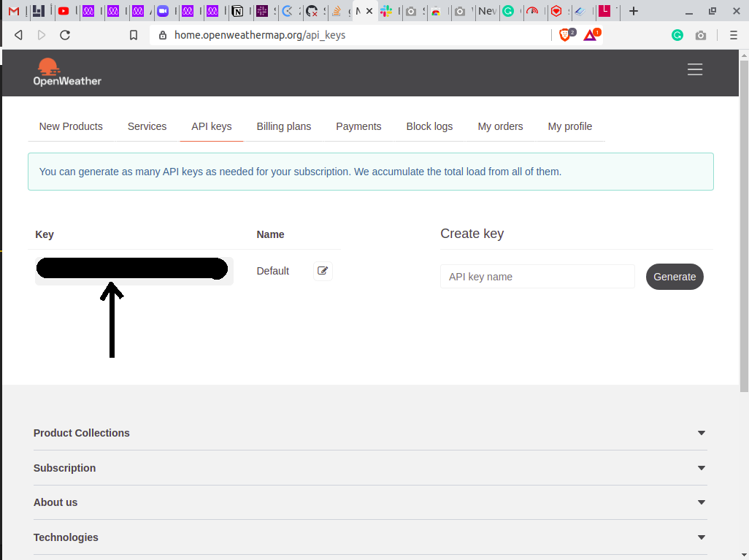The width and height of the screenshot is (749, 560).
Task: Switch to the red L browser tab
Action: [604, 11]
